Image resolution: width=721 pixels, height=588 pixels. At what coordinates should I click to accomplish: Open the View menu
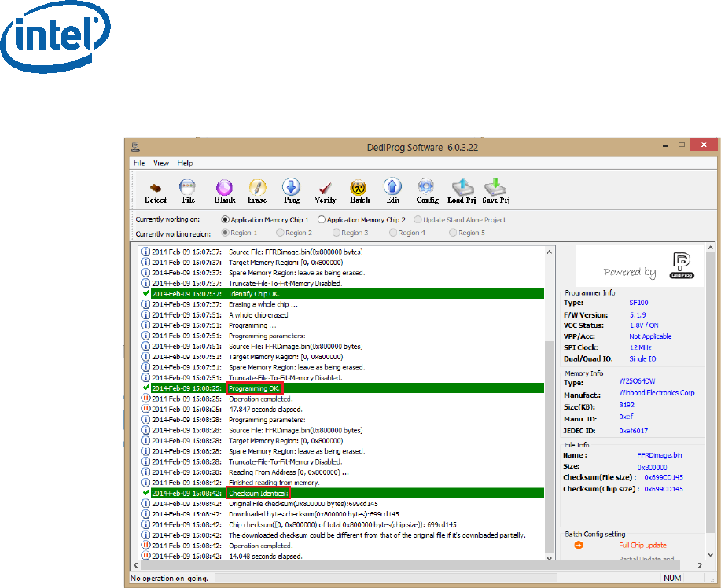point(161,163)
